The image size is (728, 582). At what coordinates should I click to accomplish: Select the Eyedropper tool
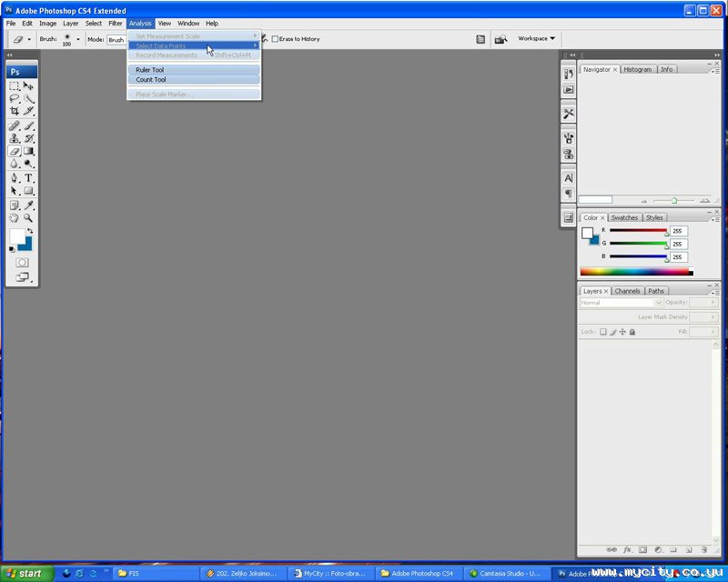tap(29, 206)
